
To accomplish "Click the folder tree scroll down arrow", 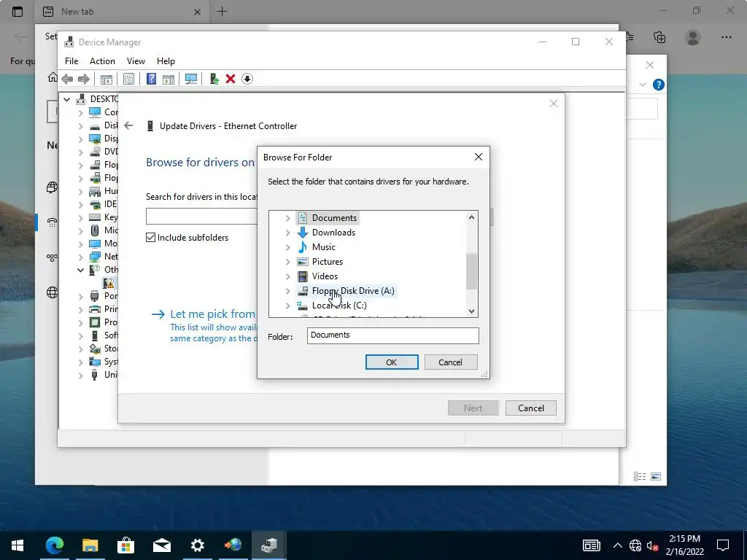I will pyautogui.click(x=471, y=311).
